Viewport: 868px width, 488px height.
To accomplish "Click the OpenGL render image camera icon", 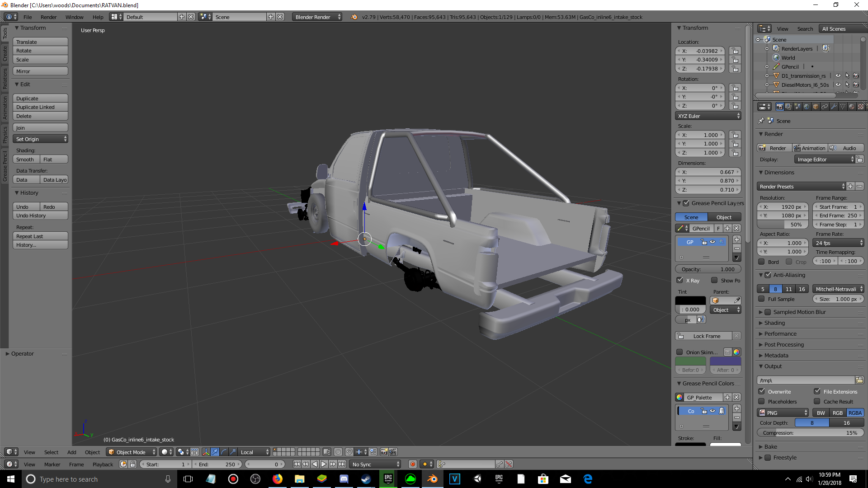I will (x=384, y=452).
